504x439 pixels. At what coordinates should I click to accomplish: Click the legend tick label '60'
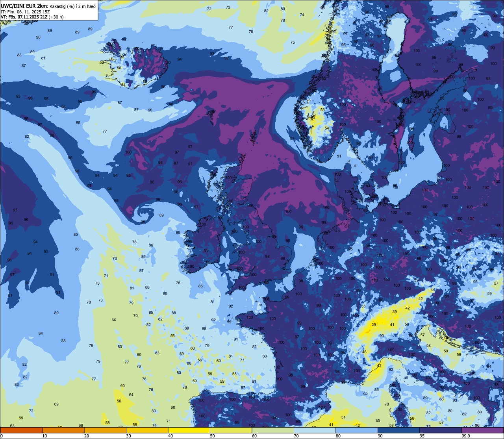click(254, 436)
